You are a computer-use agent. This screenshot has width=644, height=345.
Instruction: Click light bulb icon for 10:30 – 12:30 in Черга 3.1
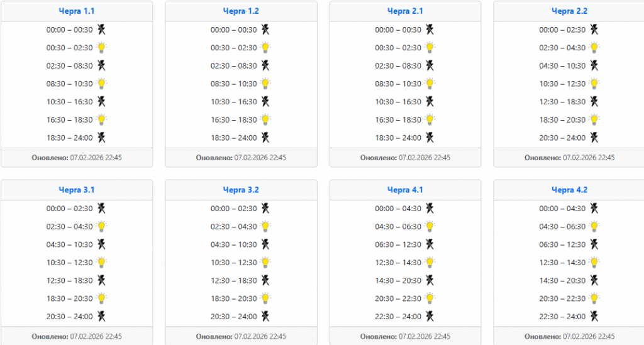(101, 263)
